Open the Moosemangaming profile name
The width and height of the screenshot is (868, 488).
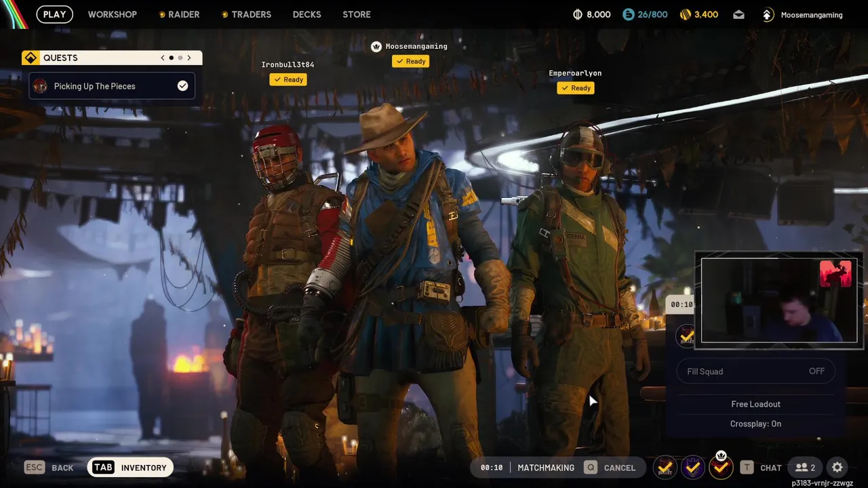pos(812,14)
